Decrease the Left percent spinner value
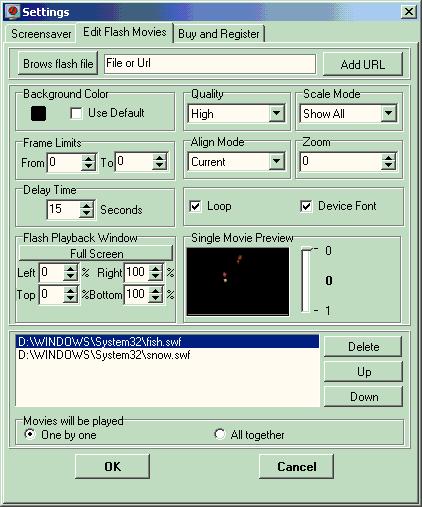Viewport: 422px width, 507px height. [x=70, y=277]
